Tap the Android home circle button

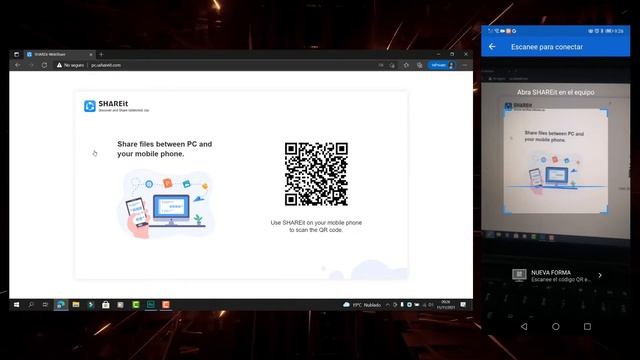[x=556, y=327]
